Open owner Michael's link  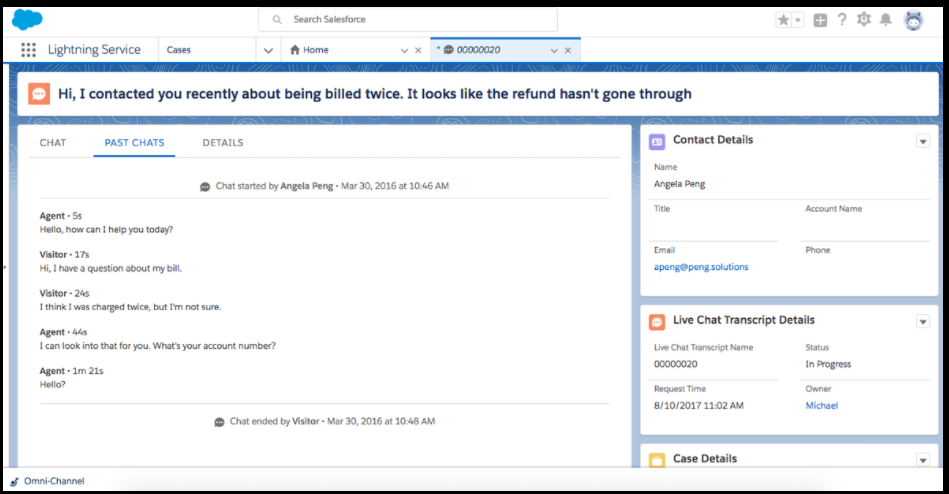tap(821, 406)
